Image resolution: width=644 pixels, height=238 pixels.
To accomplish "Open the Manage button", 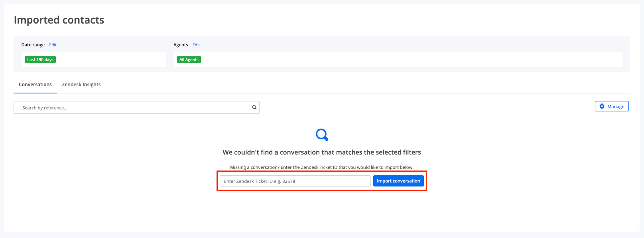I will click(x=612, y=106).
